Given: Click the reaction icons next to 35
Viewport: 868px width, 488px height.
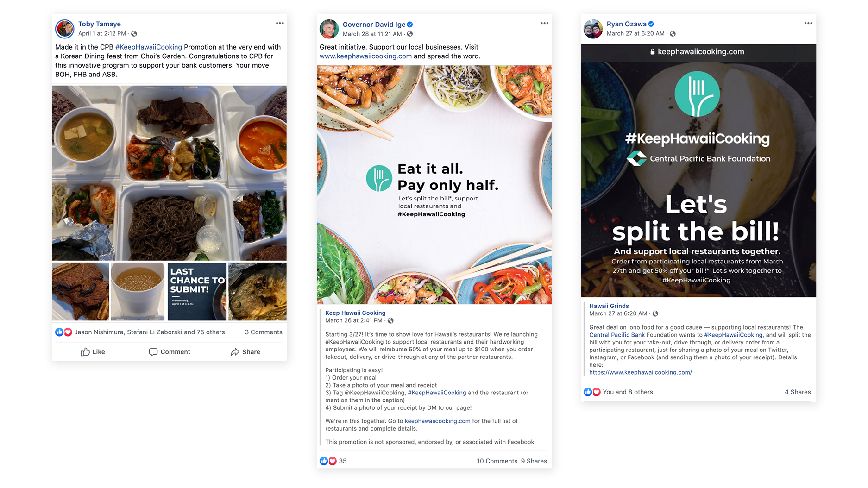Looking at the screenshot, I should [x=328, y=461].
